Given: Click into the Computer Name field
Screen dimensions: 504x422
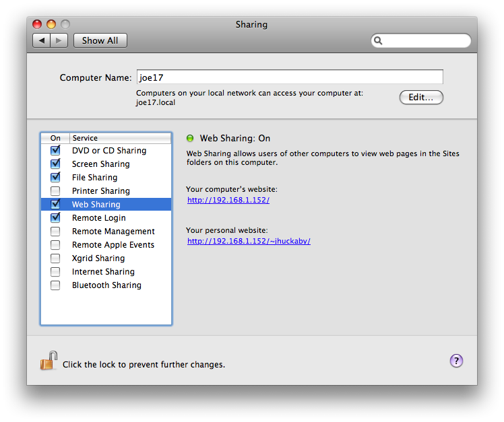Looking at the screenshot, I should [x=290, y=77].
